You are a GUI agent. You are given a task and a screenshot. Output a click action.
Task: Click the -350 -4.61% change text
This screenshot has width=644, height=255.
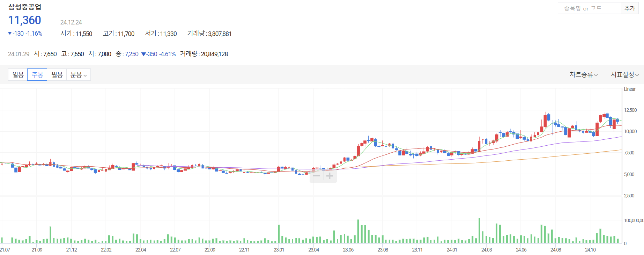pos(158,54)
